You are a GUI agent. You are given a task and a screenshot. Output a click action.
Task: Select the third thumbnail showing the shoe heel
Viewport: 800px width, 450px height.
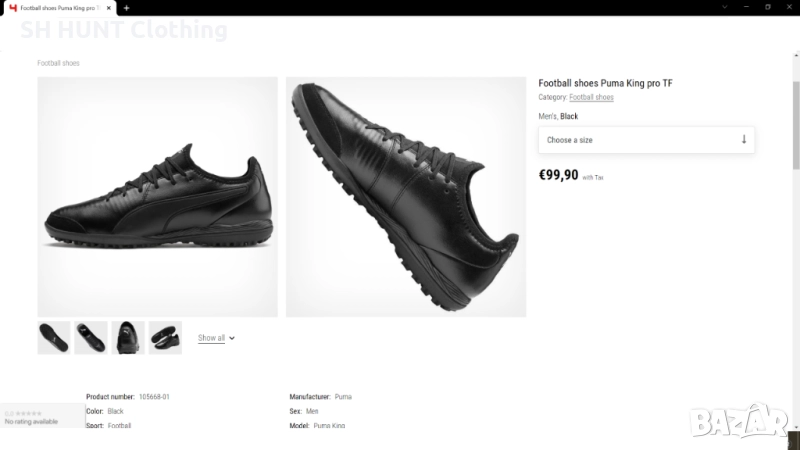(x=128, y=338)
